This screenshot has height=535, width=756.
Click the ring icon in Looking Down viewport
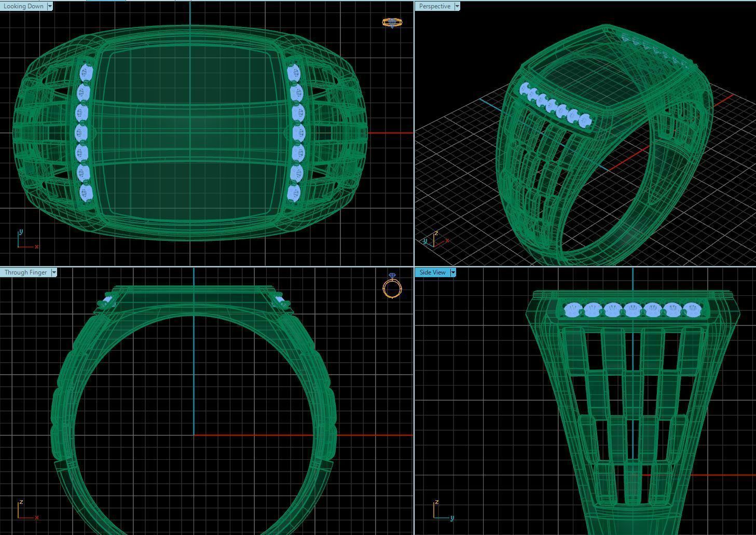pyautogui.click(x=392, y=23)
